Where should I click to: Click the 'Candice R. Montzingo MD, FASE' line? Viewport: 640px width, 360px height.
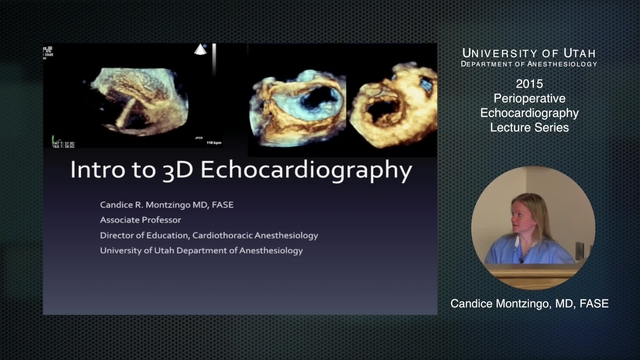point(167,205)
